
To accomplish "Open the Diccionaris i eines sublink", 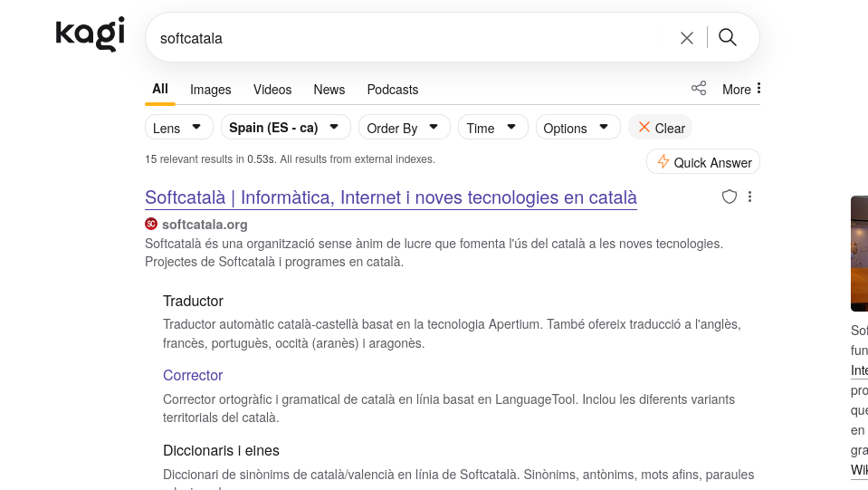I will coord(221,451).
